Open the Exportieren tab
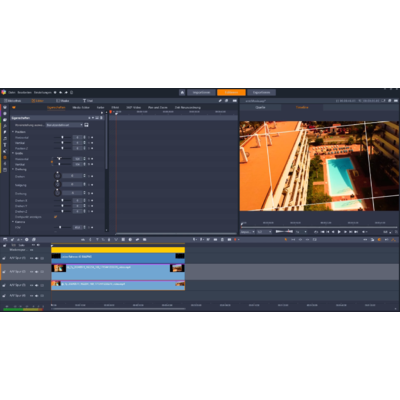The width and height of the screenshot is (400, 400). click(261, 92)
